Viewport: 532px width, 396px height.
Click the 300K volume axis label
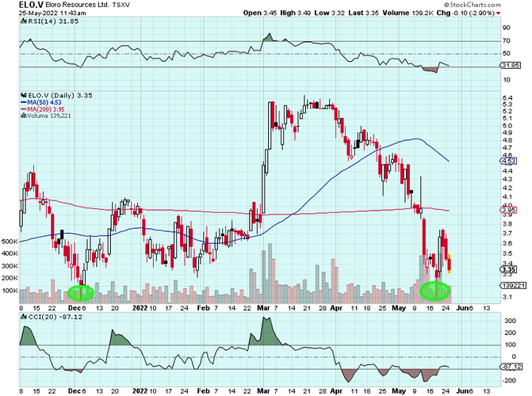(10, 266)
